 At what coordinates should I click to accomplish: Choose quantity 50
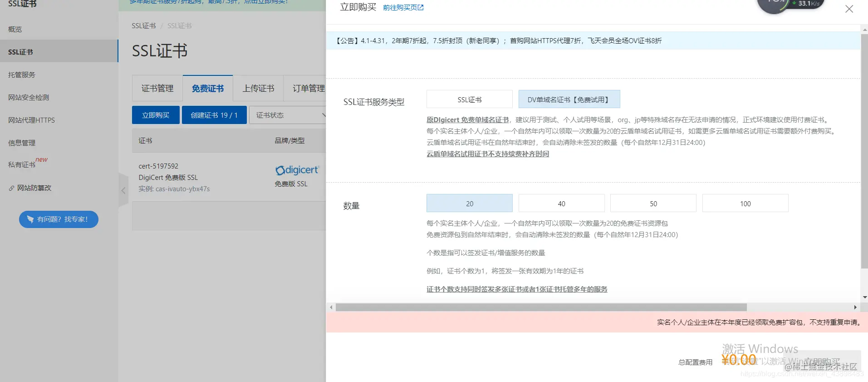(653, 203)
